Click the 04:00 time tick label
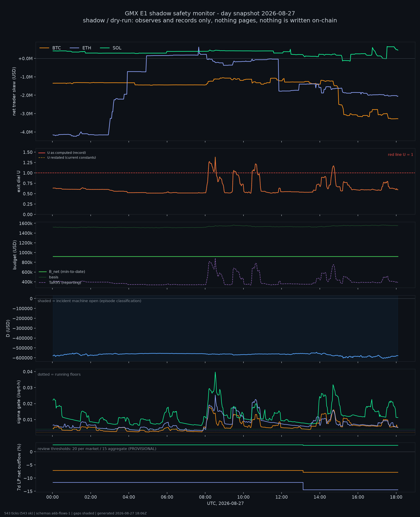Image resolution: width=420 pixels, height=517 pixels. [129, 497]
